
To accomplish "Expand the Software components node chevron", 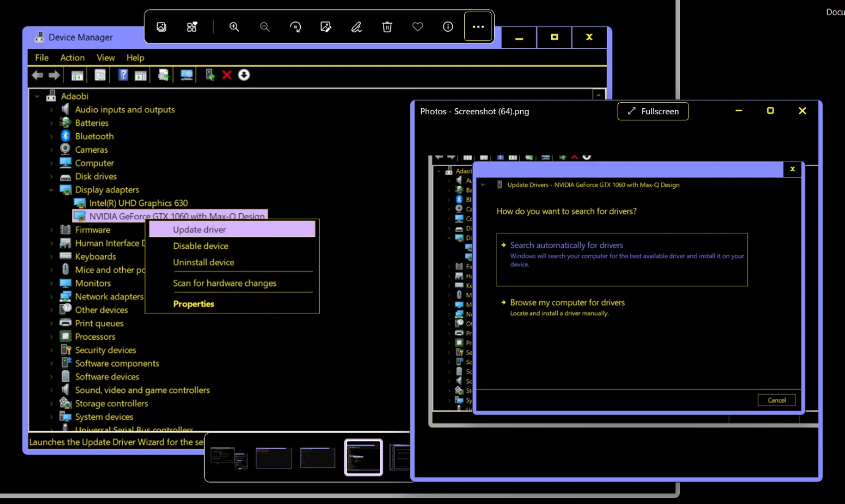I will click(x=52, y=363).
